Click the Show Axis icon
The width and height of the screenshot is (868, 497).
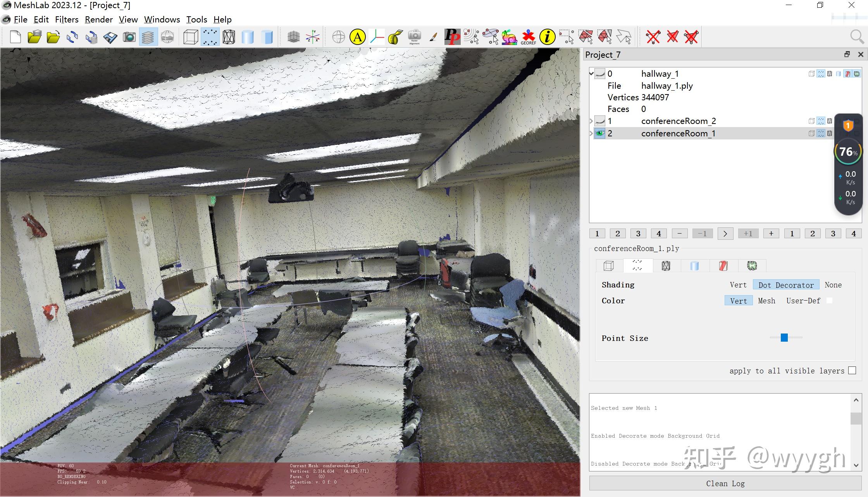[x=312, y=37]
